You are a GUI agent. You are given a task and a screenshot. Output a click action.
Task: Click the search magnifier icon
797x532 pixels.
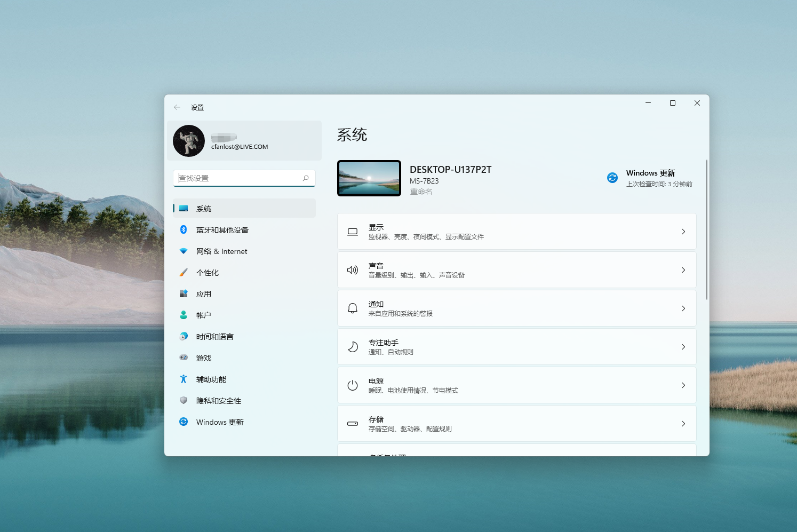306,178
